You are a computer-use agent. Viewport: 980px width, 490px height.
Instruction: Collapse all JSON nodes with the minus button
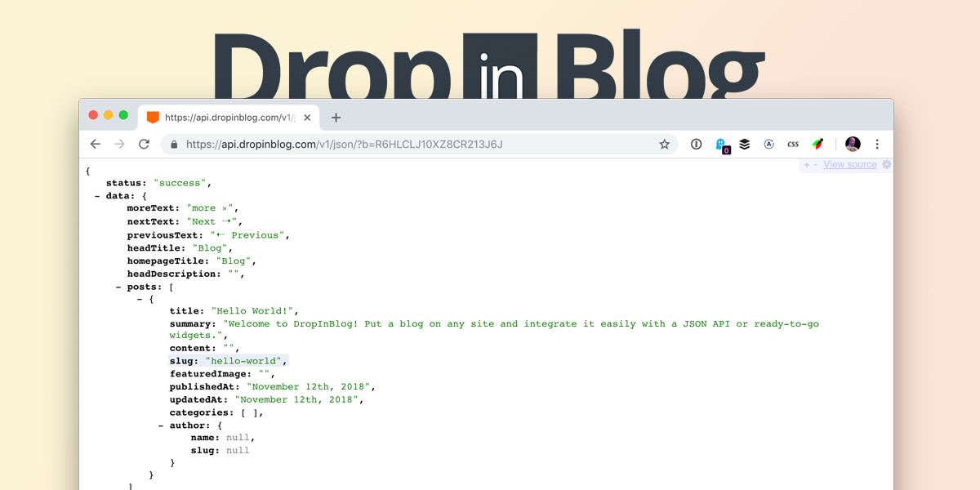tap(816, 165)
